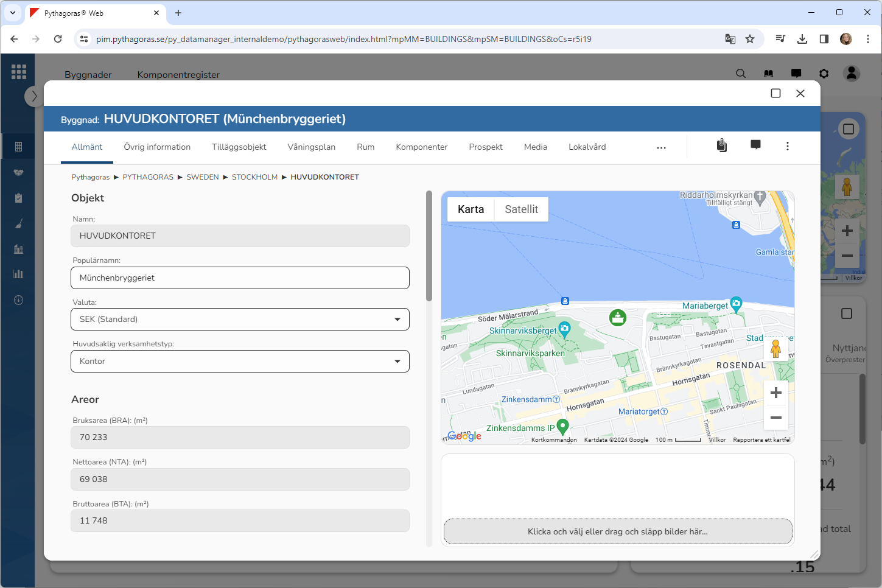Viewport: 882px width, 588px height.
Task: Open the Komponenter tab
Action: 421,147
